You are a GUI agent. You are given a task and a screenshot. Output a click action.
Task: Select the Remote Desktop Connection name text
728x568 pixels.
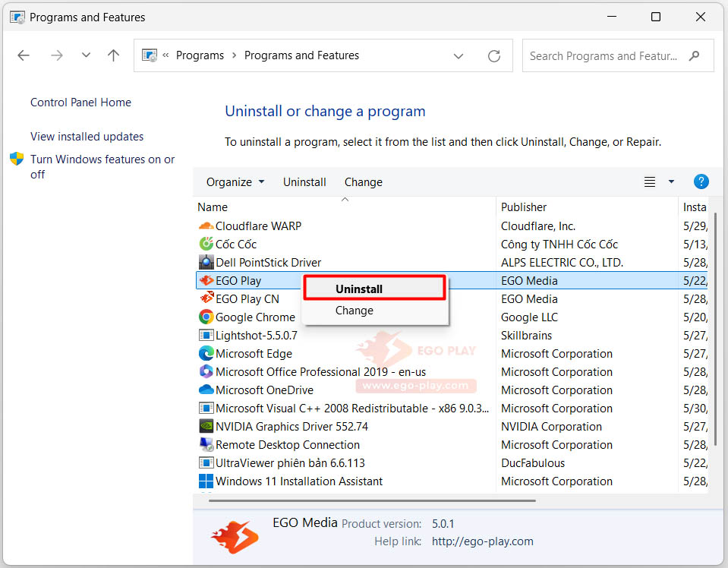[x=288, y=445]
